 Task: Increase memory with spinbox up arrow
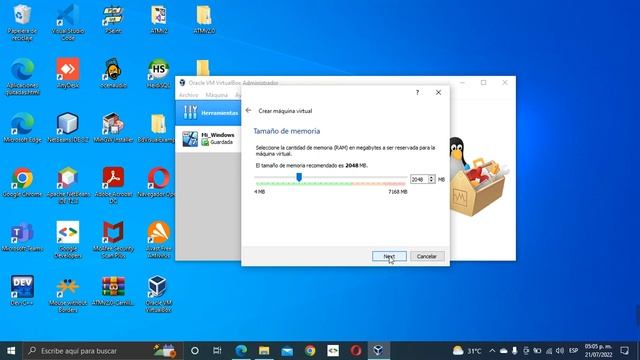coord(431,178)
